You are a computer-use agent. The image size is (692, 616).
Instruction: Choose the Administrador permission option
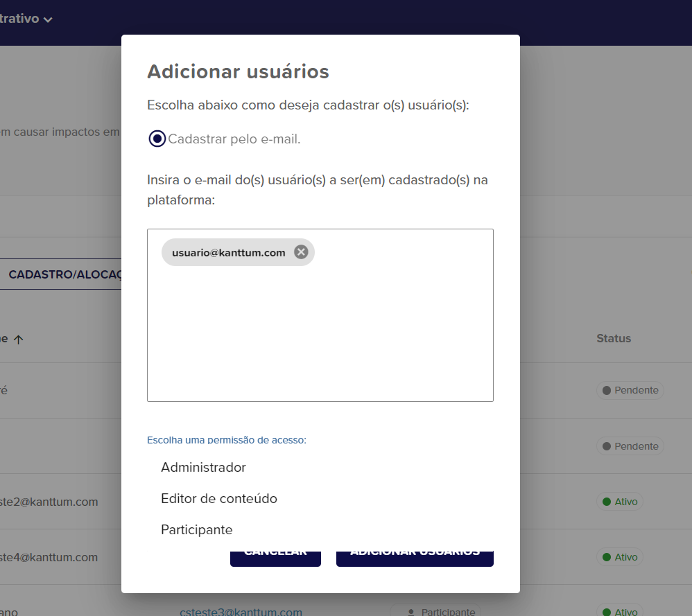203,468
